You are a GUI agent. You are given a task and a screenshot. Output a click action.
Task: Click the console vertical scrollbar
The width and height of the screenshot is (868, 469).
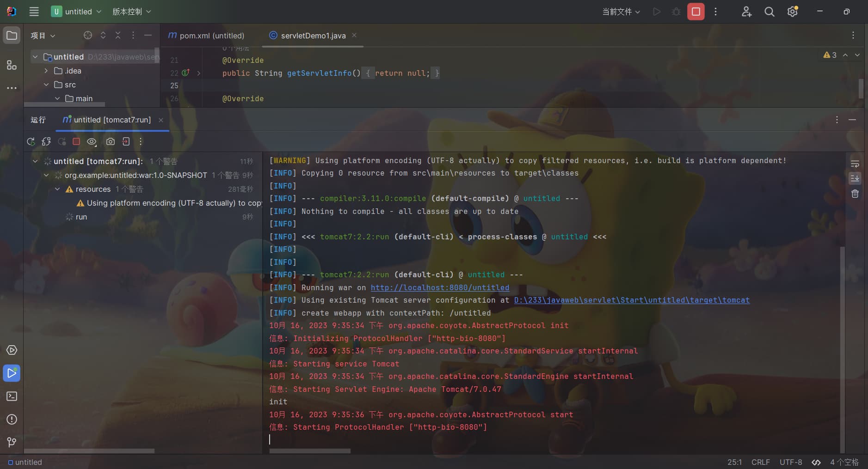click(843, 349)
